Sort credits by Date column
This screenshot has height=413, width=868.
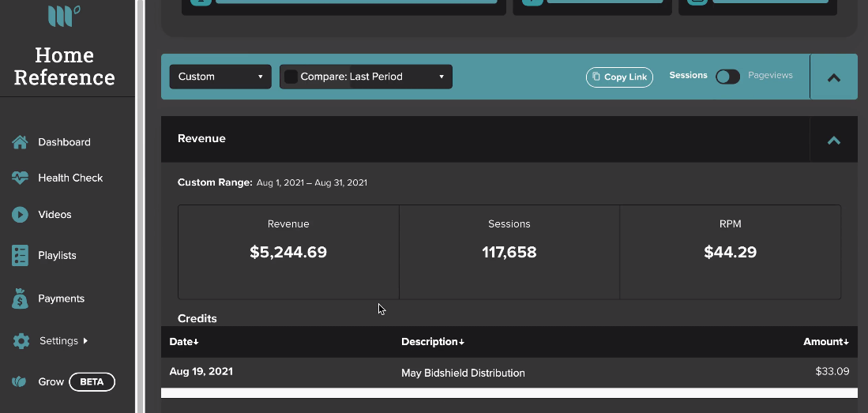[x=184, y=342]
